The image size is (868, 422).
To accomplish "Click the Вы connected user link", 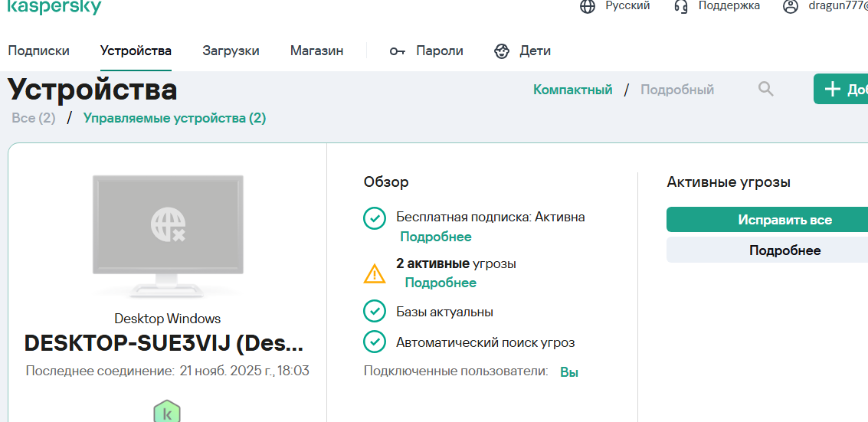I will click(x=569, y=372).
